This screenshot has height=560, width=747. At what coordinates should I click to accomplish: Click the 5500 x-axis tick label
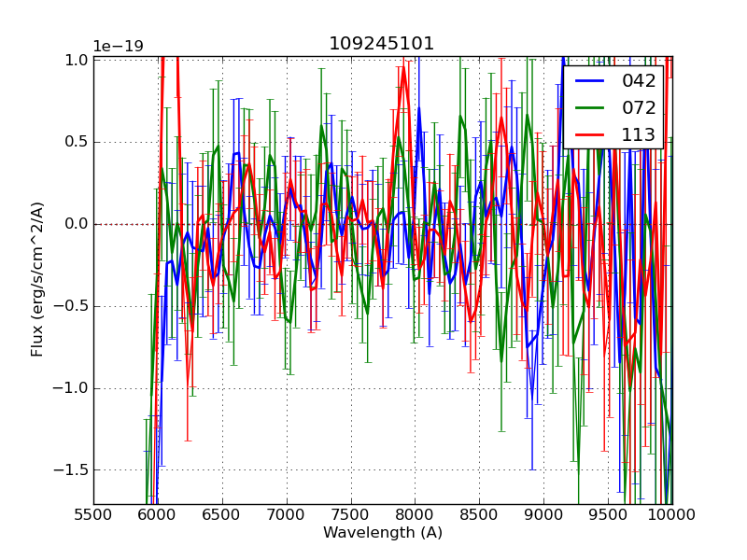93,514
